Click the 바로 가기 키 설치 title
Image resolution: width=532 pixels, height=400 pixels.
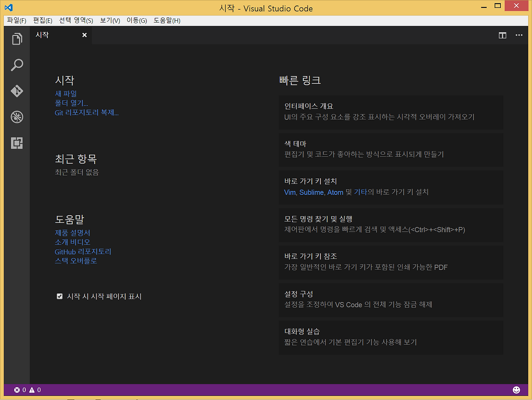[x=311, y=182]
